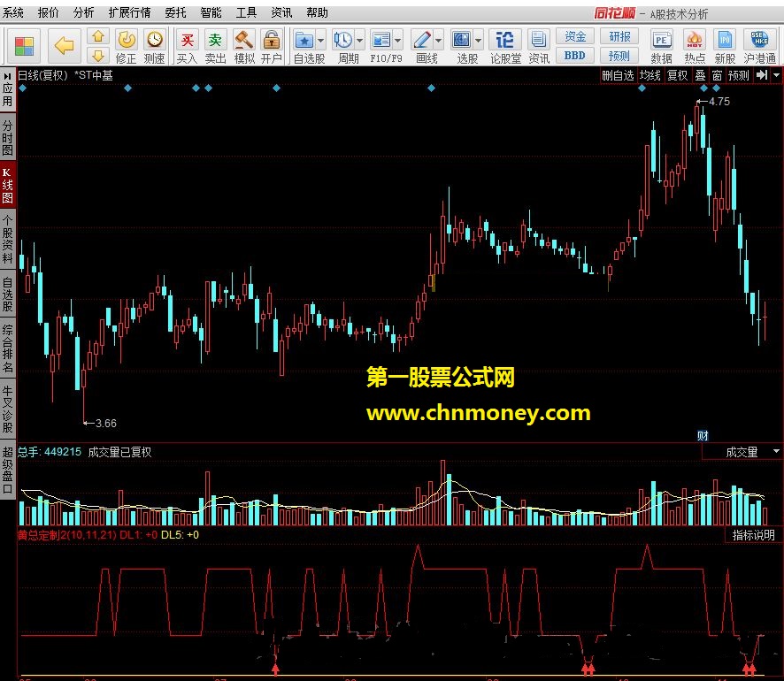The width and height of the screenshot is (784, 681).
Task: Click the yellow back arrow icon
Action: coord(64,46)
